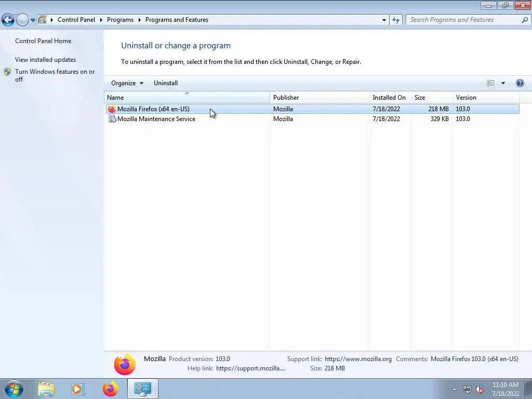Click the Refresh button in address bar
Image resolution: width=532 pixels, height=399 pixels.
395,20
